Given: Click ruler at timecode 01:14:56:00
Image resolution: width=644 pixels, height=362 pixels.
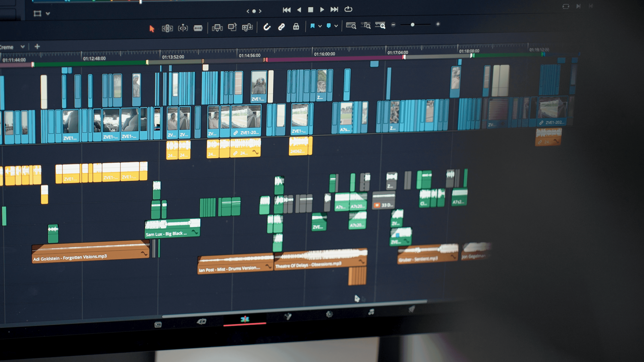Looking at the screenshot, I should (250, 55).
